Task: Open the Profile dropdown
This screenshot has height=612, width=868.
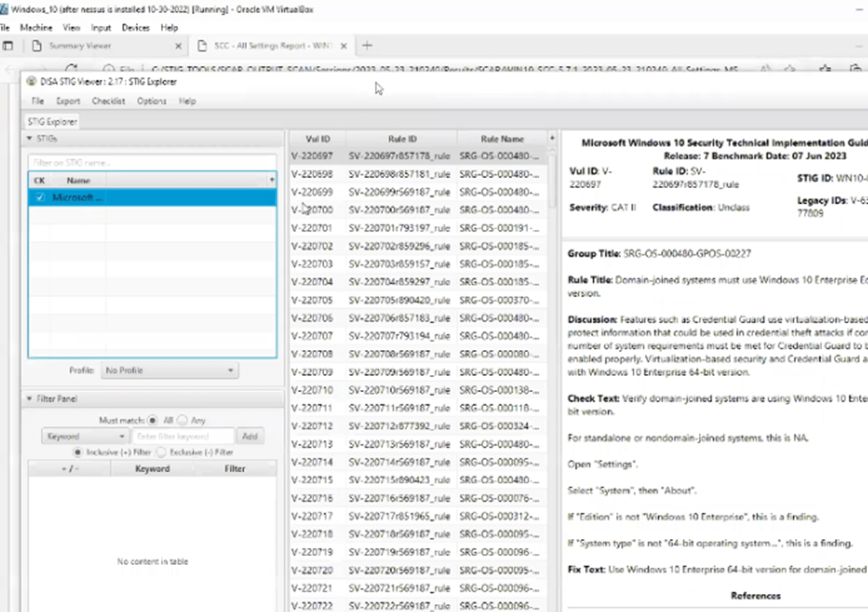Action: pyautogui.click(x=169, y=371)
